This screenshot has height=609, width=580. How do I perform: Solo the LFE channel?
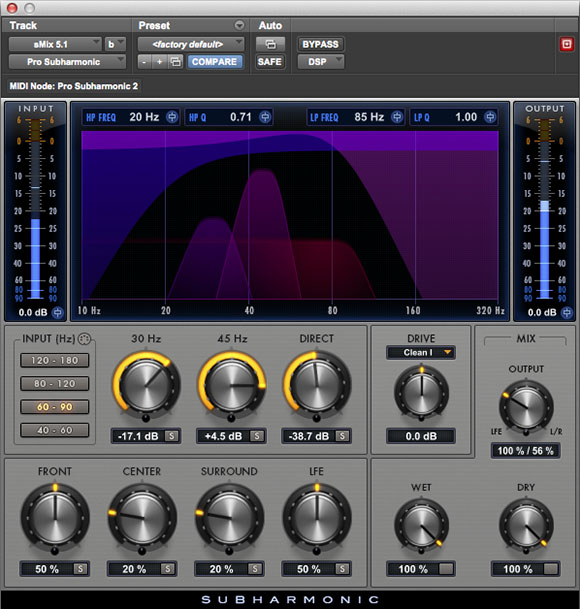tap(342, 569)
